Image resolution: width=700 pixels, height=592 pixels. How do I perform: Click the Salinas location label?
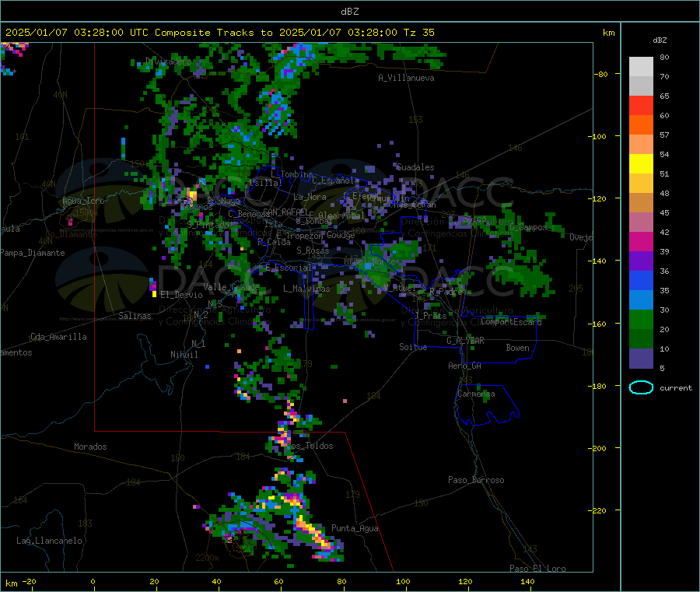pyautogui.click(x=135, y=316)
